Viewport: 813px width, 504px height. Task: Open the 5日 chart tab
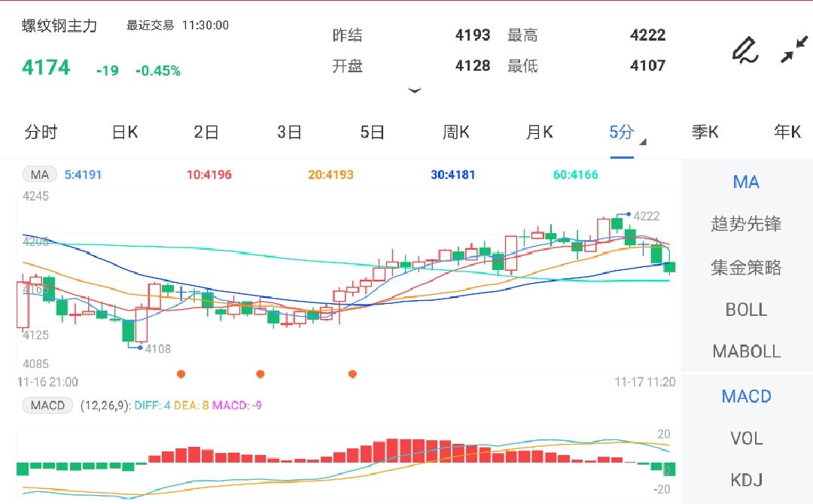point(373,132)
